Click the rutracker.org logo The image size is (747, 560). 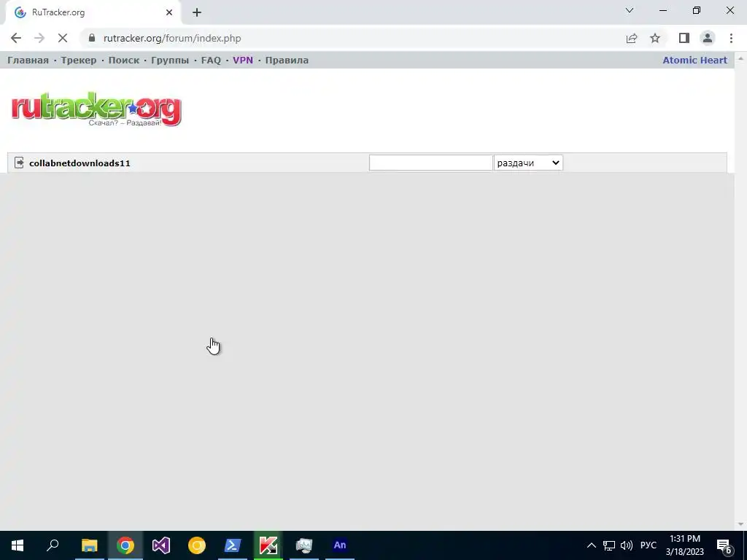pyautogui.click(x=96, y=109)
